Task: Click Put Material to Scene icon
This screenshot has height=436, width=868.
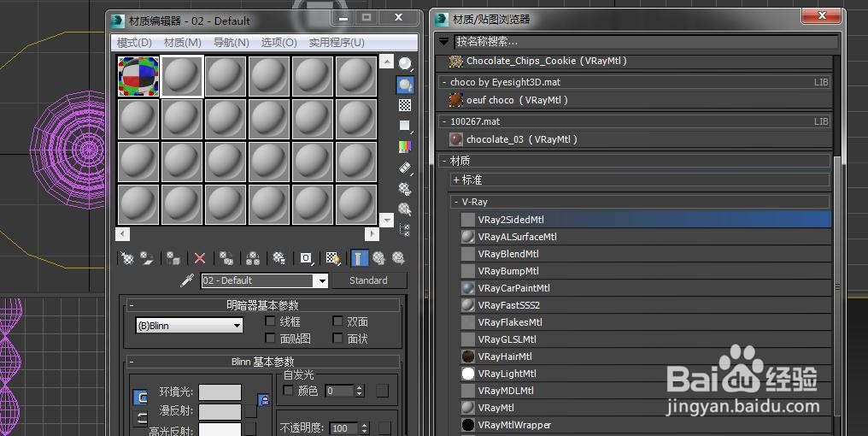Action: (147, 258)
